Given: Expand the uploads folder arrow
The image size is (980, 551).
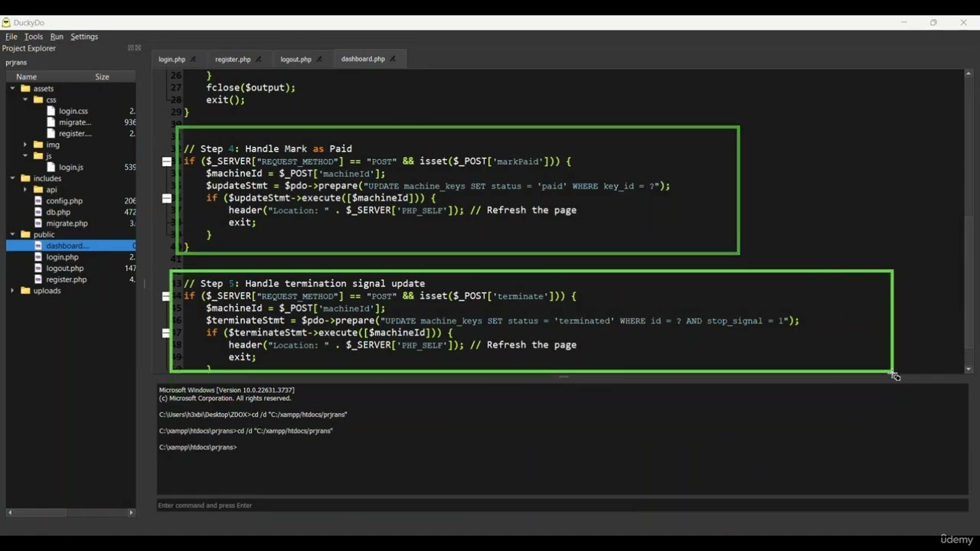Looking at the screenshot, I should [12, 291].
